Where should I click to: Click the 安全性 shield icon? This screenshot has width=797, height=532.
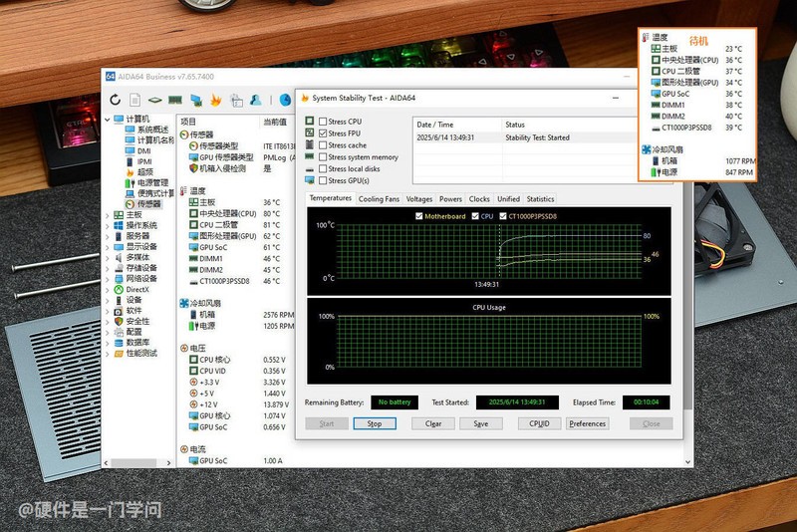[119, 321]
